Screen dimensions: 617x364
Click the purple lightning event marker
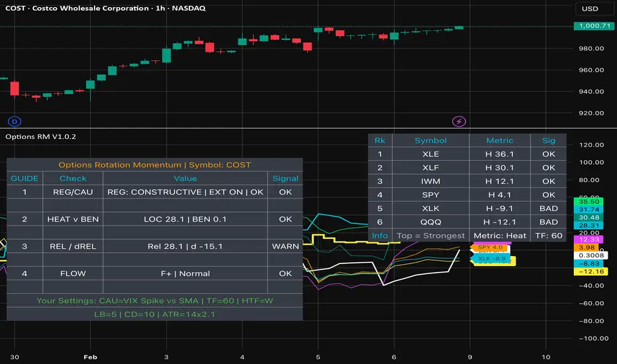459,121
